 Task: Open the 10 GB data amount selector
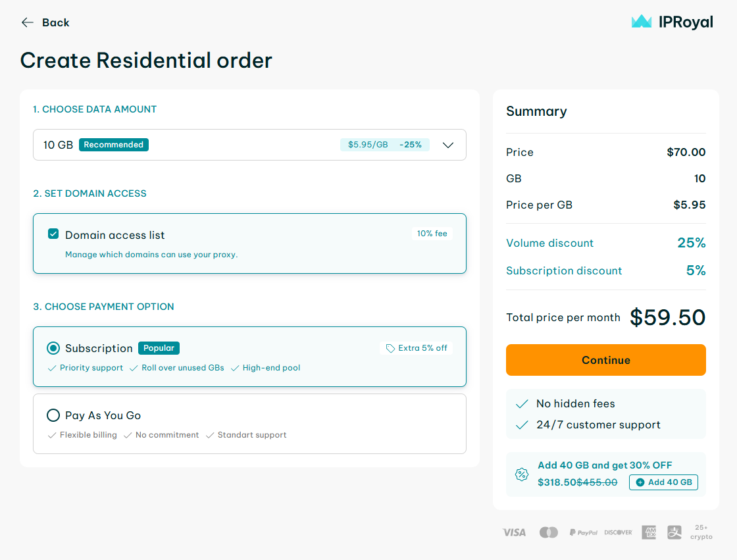coord(197,145)
